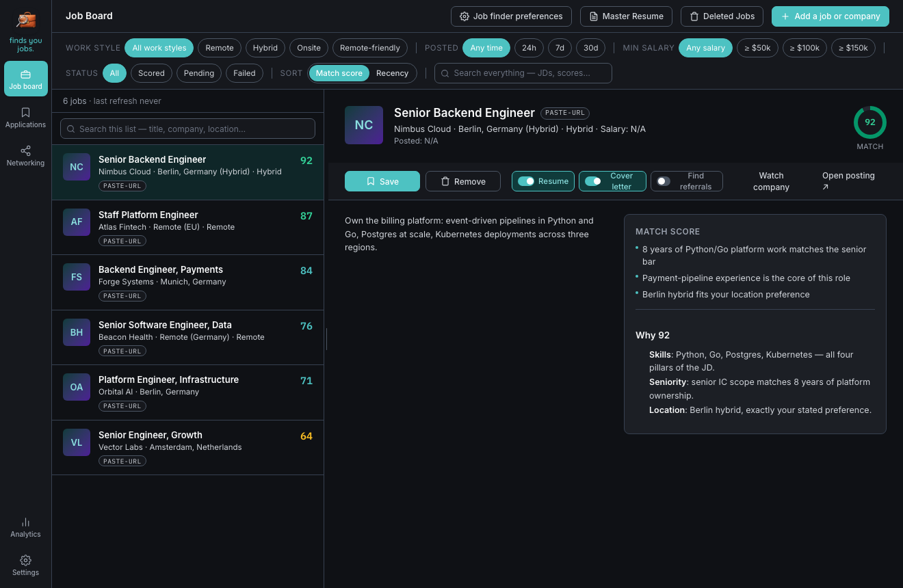Sort by Match score
This screenshot has width=903, height=588.
(339, 73)
